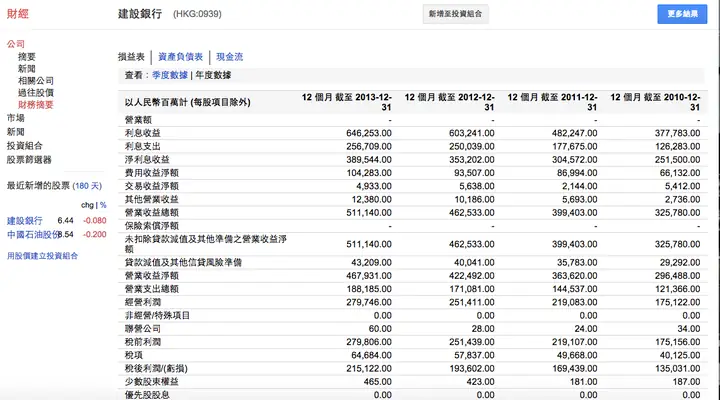Select row label 貸款減值及其他信貸風險準備
Screen dimensions: 720x400
pos(183,263)
